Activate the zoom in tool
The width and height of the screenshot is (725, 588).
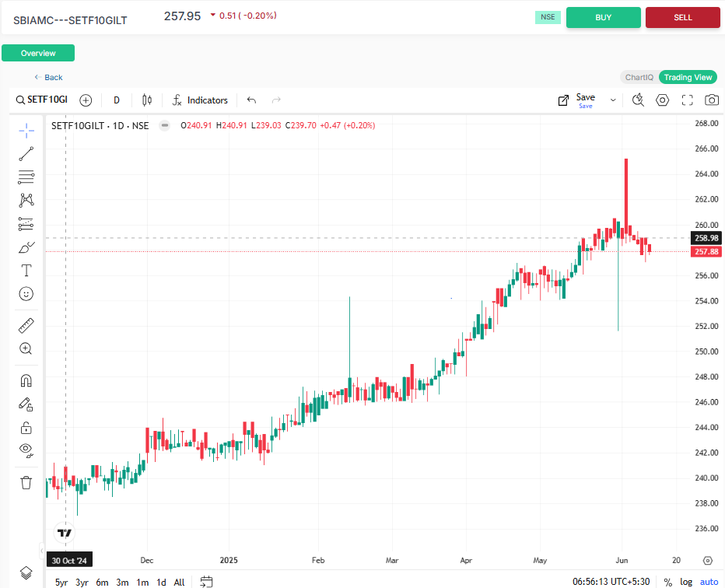26,348
